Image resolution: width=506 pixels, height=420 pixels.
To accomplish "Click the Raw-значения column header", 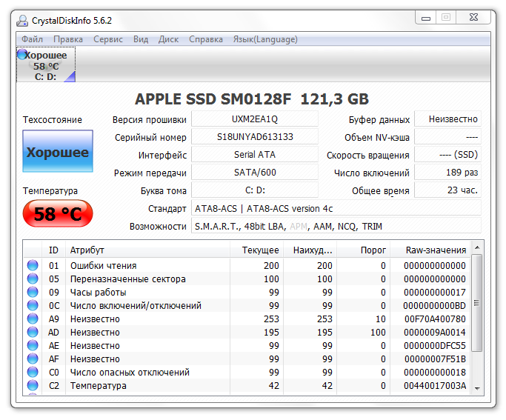I will pos(430,250).
